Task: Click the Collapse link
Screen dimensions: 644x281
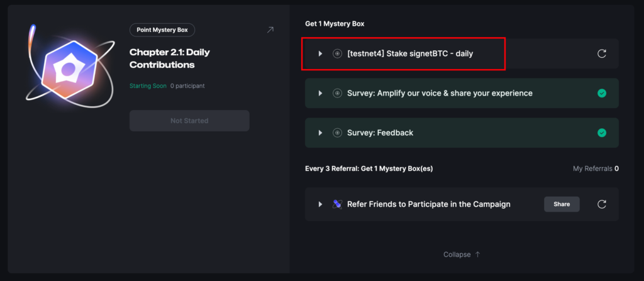Action: [x=457, y=255]
